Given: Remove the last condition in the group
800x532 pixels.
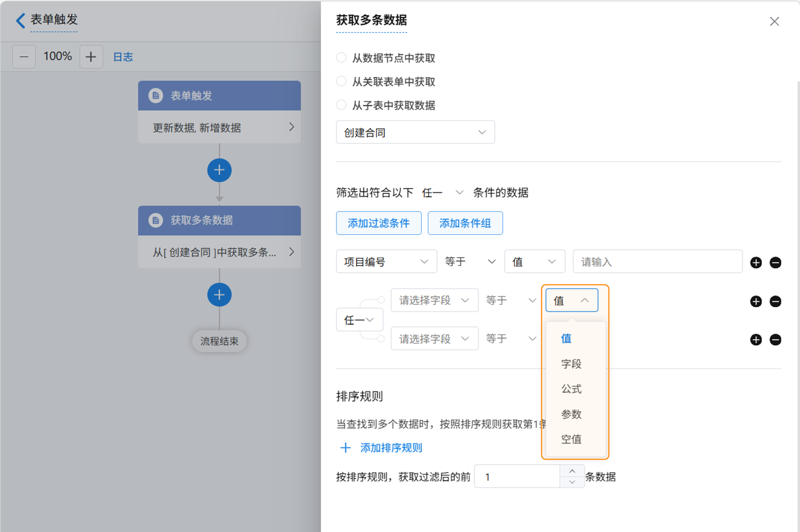Looking at the screenshot, I should [x=775, y=340].
